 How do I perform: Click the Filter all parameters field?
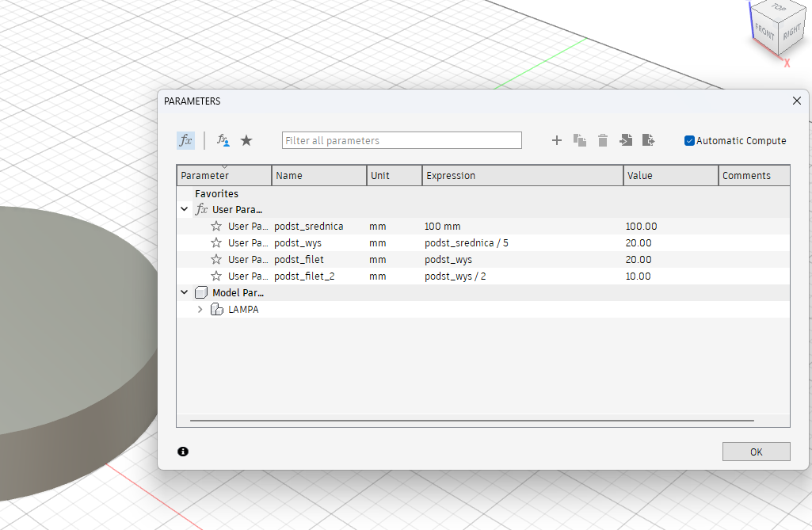402,141
